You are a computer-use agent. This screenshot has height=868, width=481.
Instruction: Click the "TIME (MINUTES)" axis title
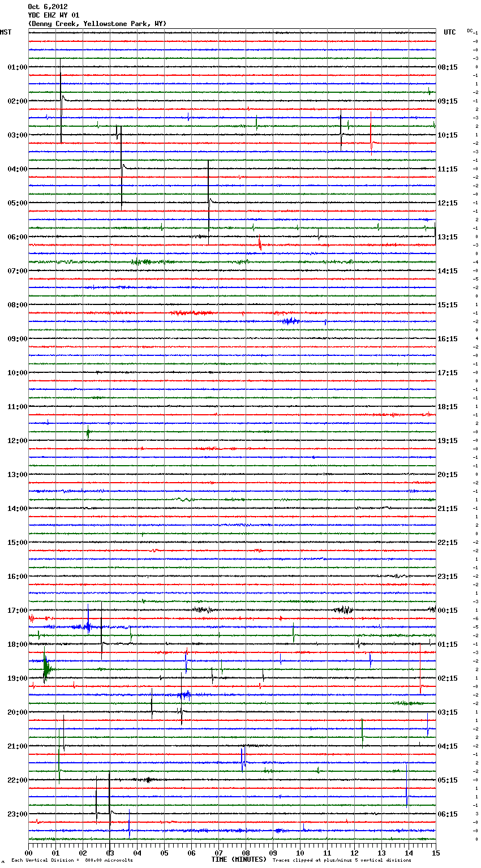point(239,860)
